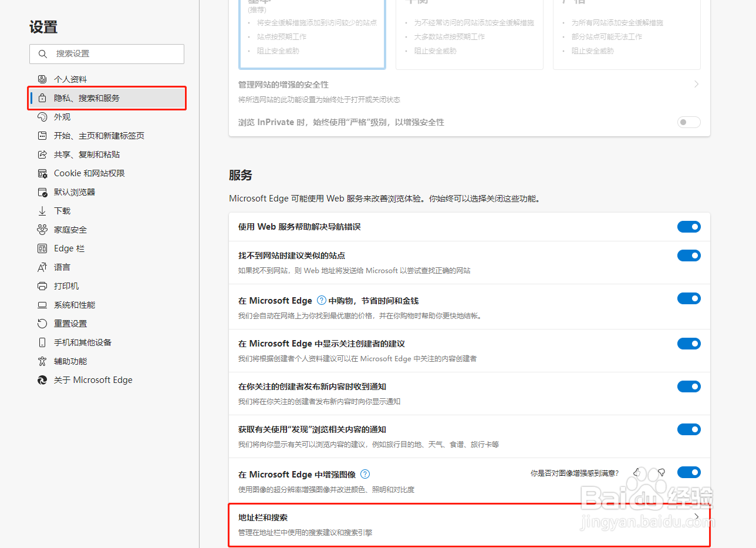Expand 管理网站的增强的安全性 chevron

[697, 85]
